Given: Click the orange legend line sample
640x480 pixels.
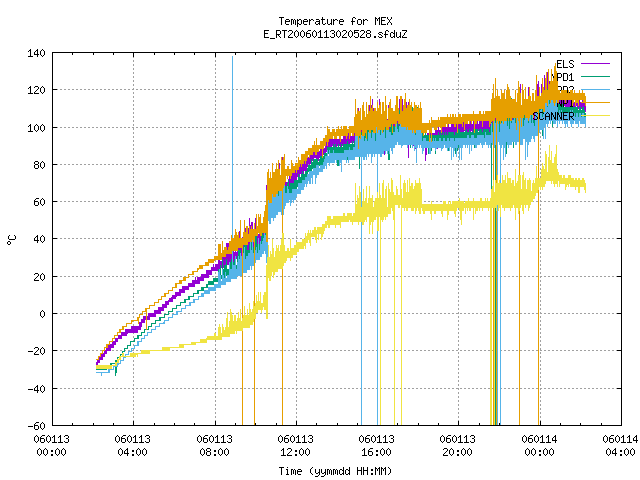Looking at the screenshot, I should point(598,102).
